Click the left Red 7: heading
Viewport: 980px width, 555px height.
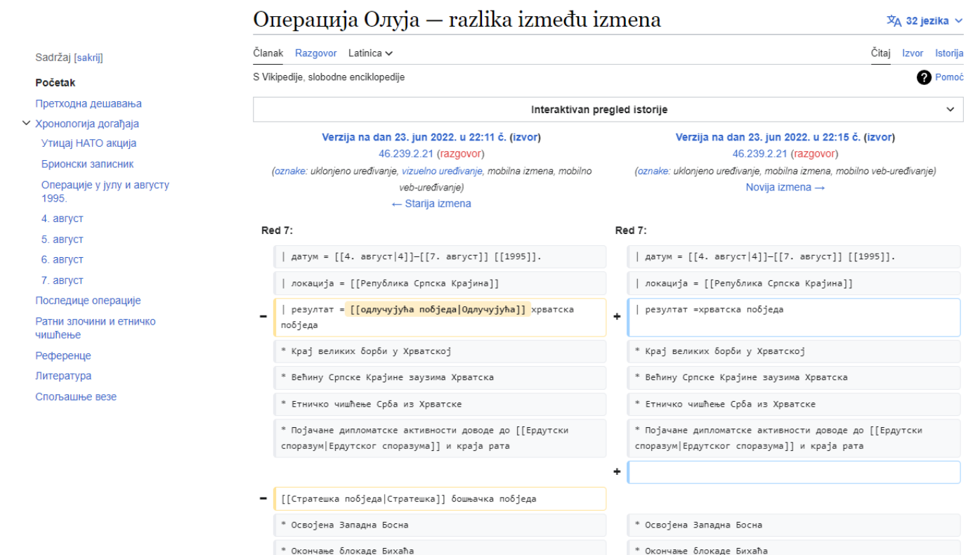point(277,230)
